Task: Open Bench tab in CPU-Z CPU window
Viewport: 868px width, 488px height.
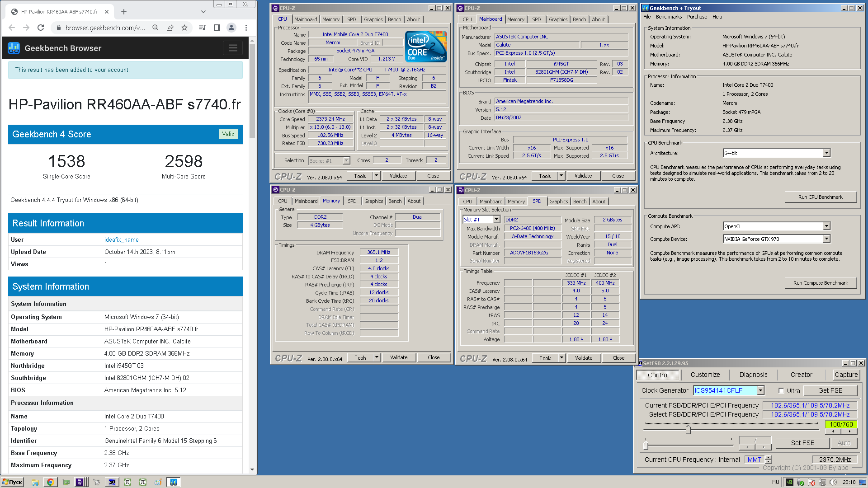Action: click(394, 19)
